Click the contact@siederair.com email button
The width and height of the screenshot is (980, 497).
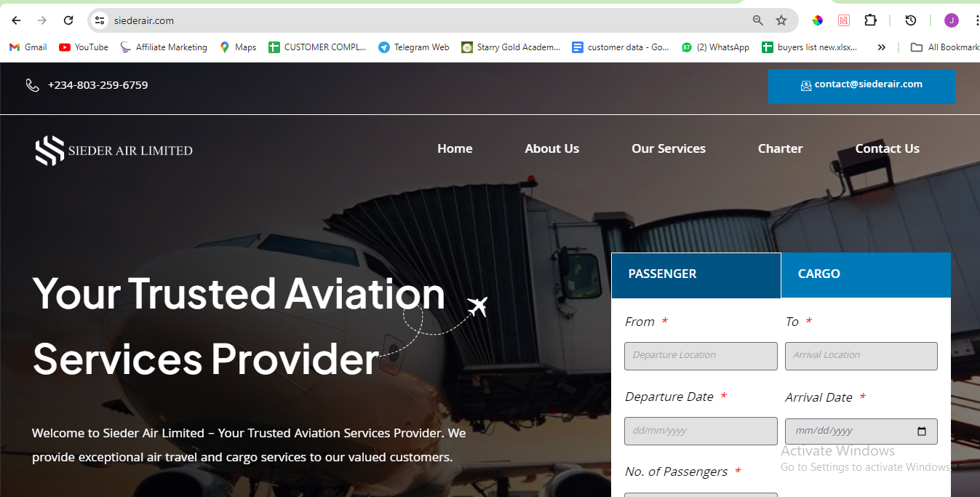pyautogui.click(x=861, y=87)
